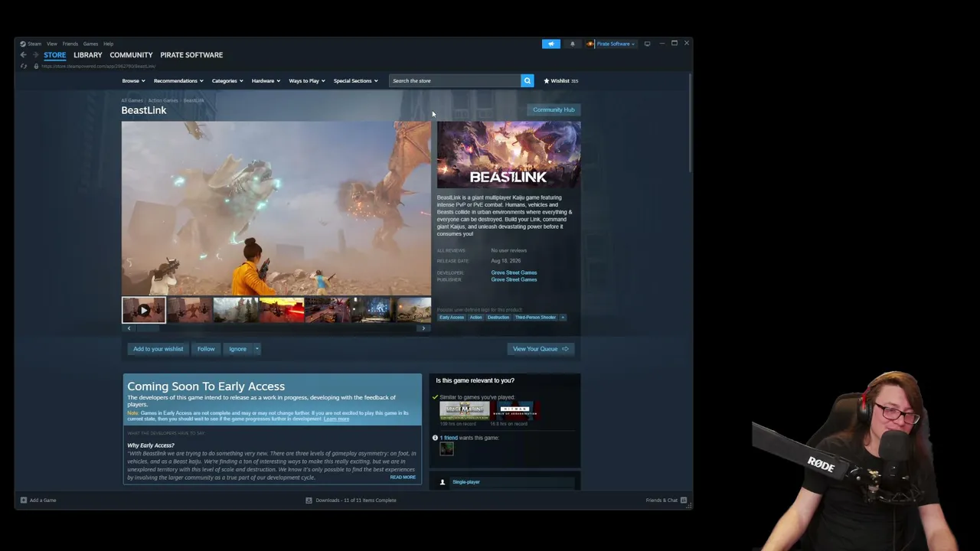Image resolution: width=980 pixels, height=551 pixels.
Task: Expand the Special Sections dropdown
Action: click(355, 81)
